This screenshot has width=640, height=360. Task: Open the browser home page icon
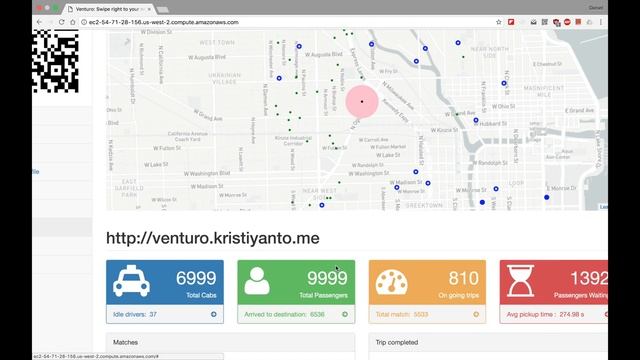tap(73, 22)
